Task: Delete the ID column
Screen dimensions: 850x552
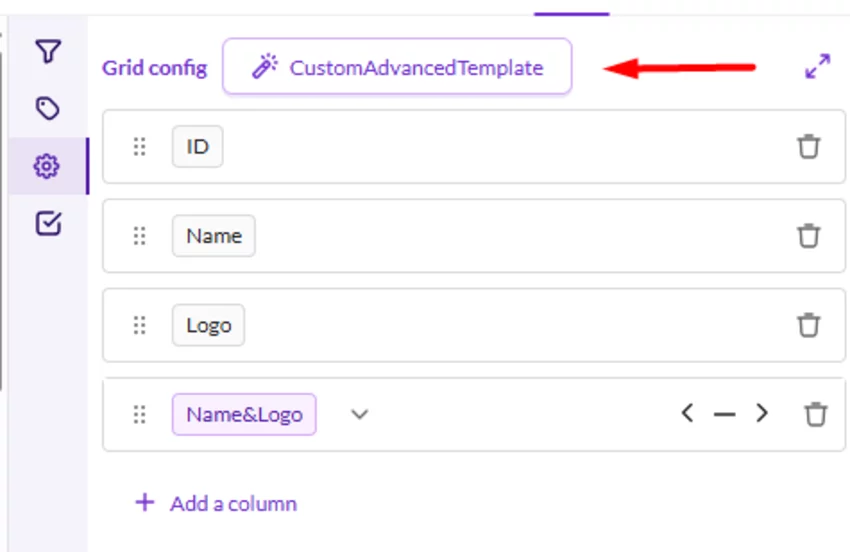Action: [808, 146]
